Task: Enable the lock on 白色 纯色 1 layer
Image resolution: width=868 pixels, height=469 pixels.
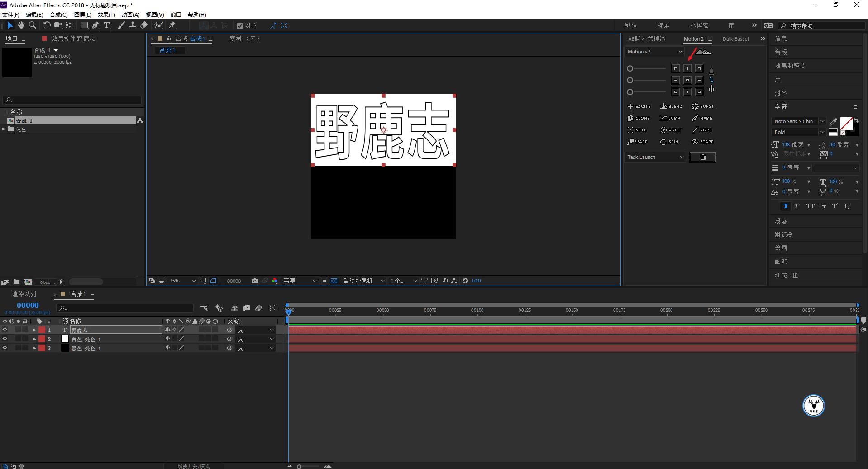Action: pyautogui.click(x=26, y=339)
